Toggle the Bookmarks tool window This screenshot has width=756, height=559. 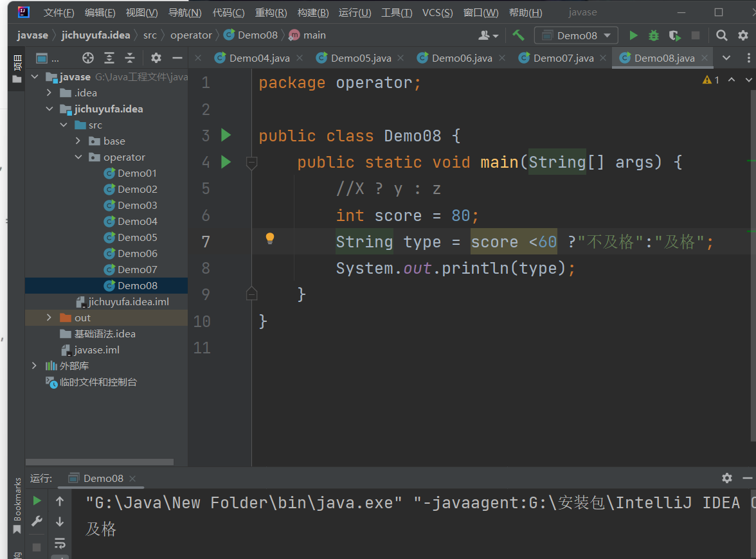[x=17, y=506]
